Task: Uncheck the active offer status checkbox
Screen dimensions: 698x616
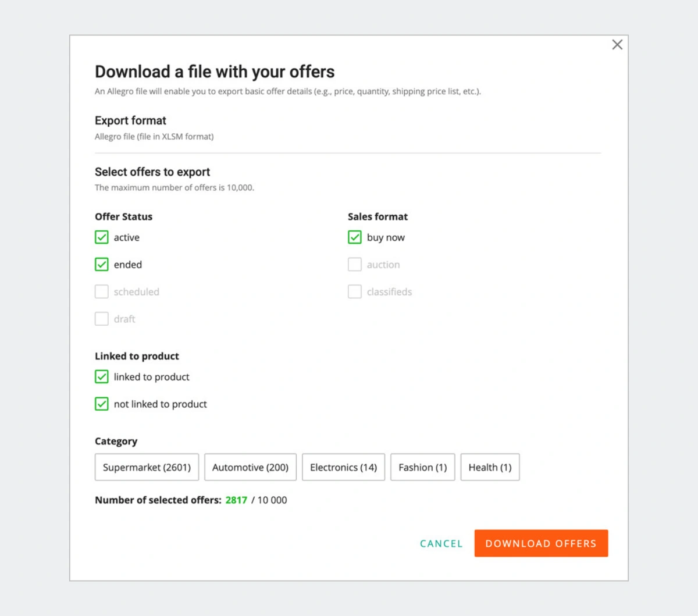Action: tap(102, 237)
